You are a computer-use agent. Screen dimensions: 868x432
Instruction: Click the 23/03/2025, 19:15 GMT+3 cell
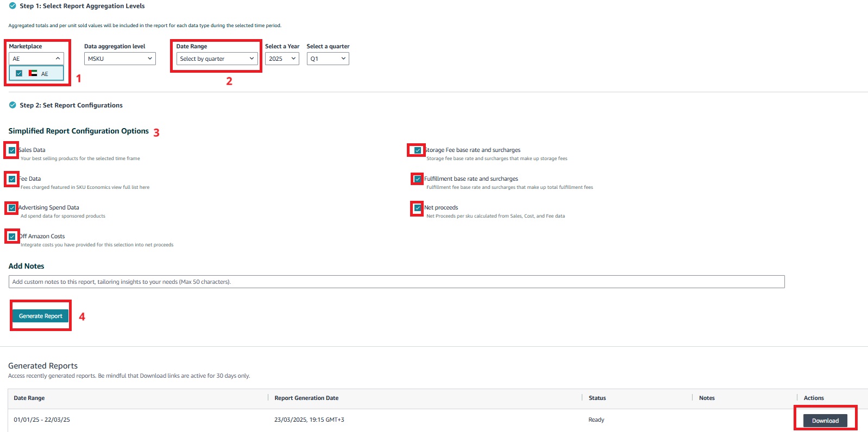pyautogui.click(x=309, y=420)
